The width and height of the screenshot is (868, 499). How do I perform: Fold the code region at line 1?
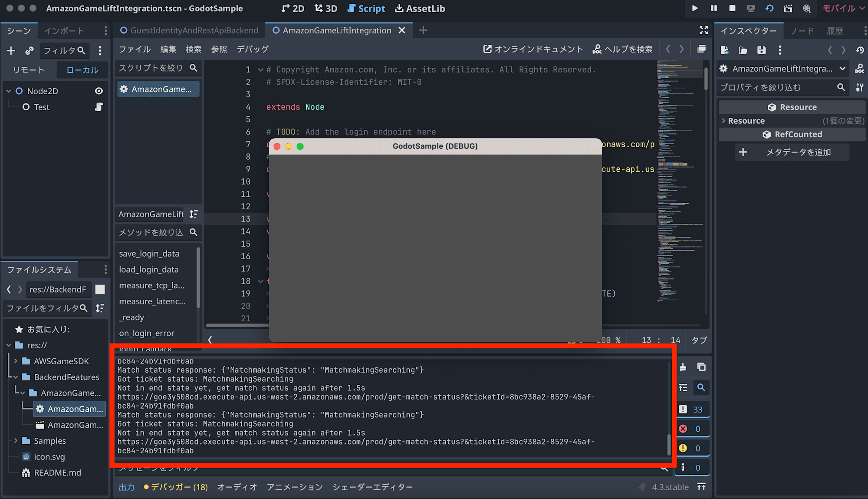click(260, 69)
